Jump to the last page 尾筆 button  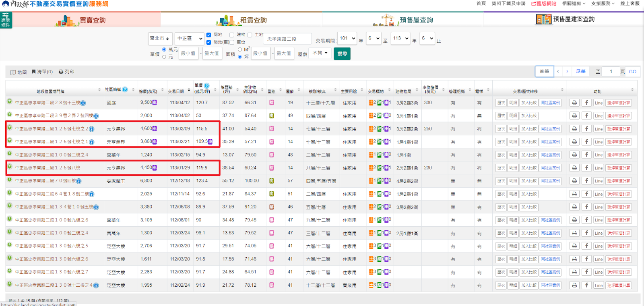581,71
